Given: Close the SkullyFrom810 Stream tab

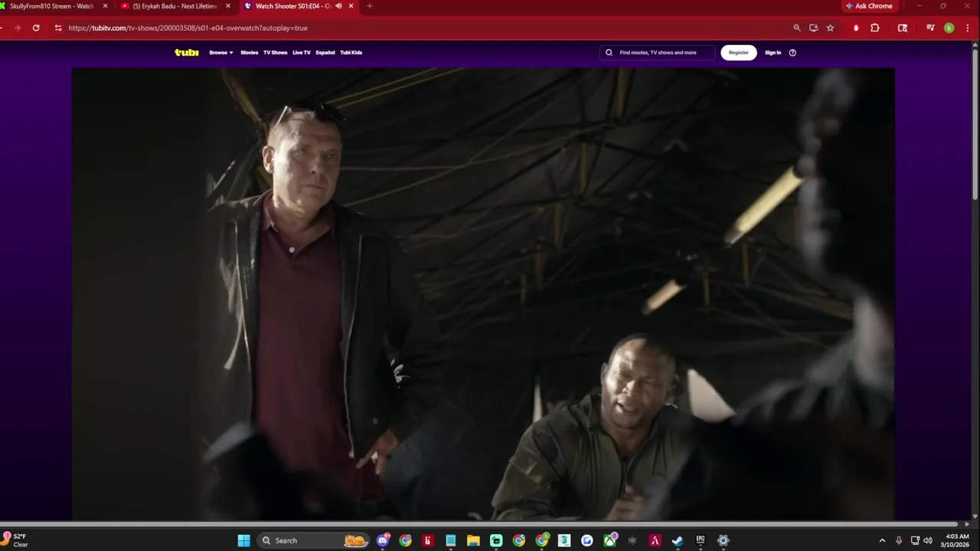Looking at the screenshot, I should (x=105, y=6).
